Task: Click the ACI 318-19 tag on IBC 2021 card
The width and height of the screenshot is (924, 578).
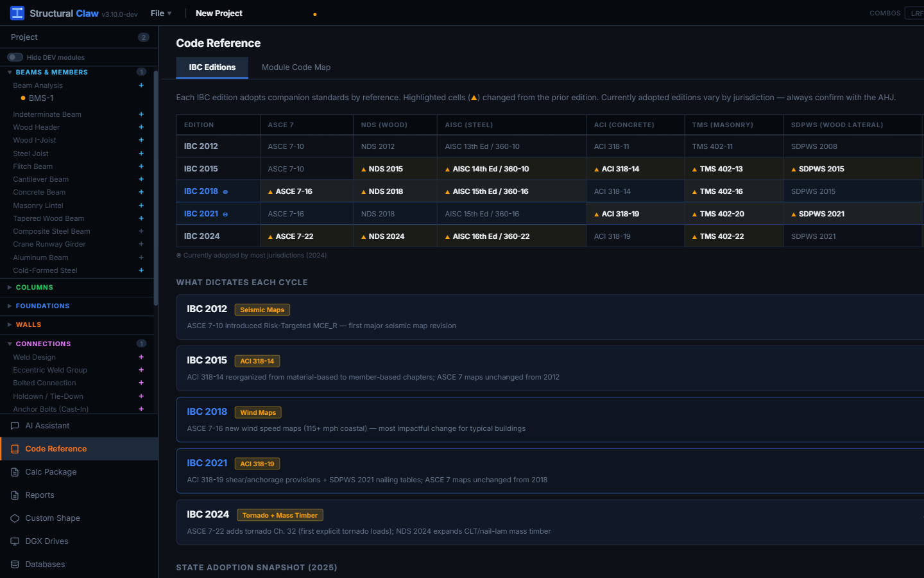Action: (257, 464)
